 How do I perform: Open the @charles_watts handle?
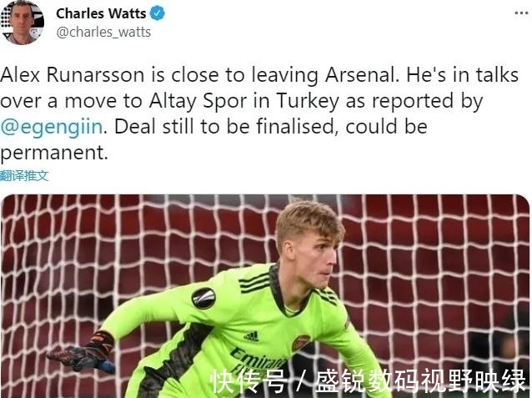coord(103,33)
